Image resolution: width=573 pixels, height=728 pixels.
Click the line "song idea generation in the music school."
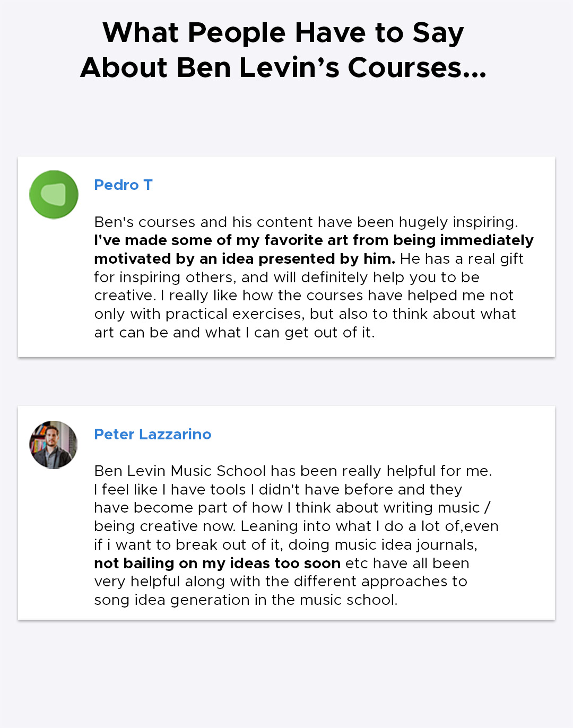coord(246,600)
